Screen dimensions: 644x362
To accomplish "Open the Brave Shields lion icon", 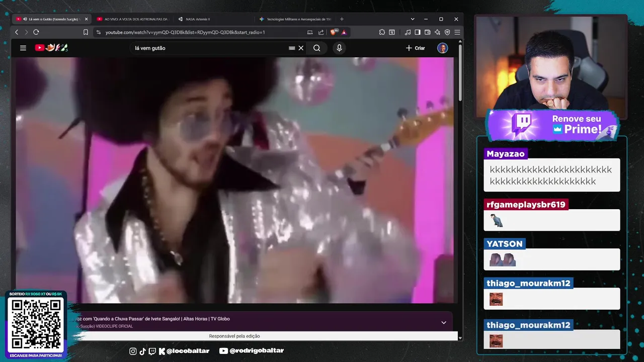I will [334, 32].
